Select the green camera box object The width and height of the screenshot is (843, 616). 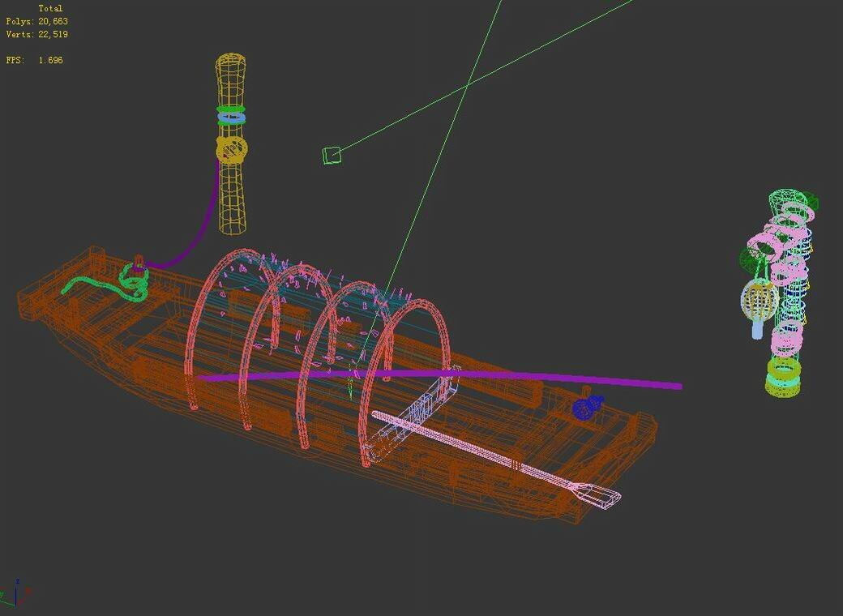pyautogui.click(x=332, y=156)
